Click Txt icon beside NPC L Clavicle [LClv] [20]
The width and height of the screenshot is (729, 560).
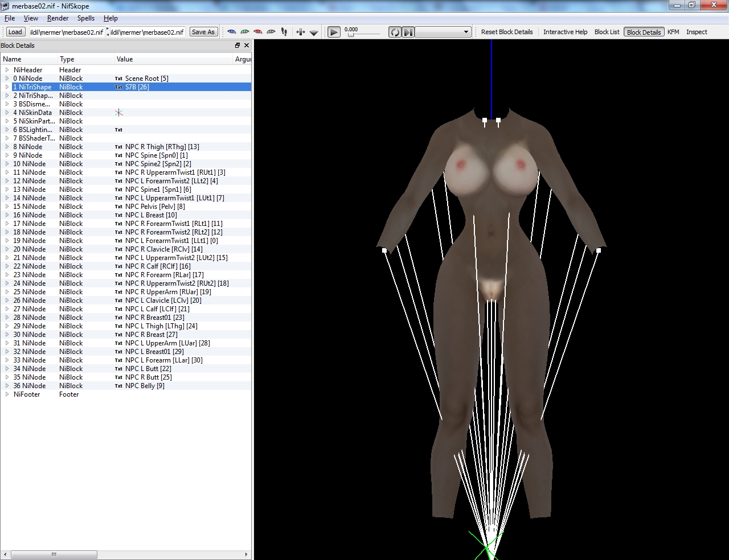pyautogui.click(x=118, y=300)
